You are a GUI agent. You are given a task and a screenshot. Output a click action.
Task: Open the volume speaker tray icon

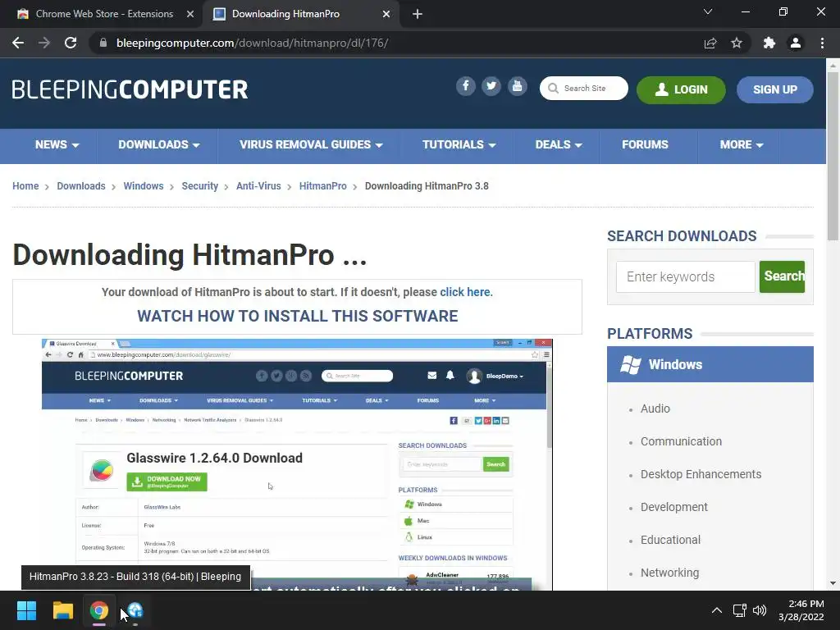click(x=760, y=610)
